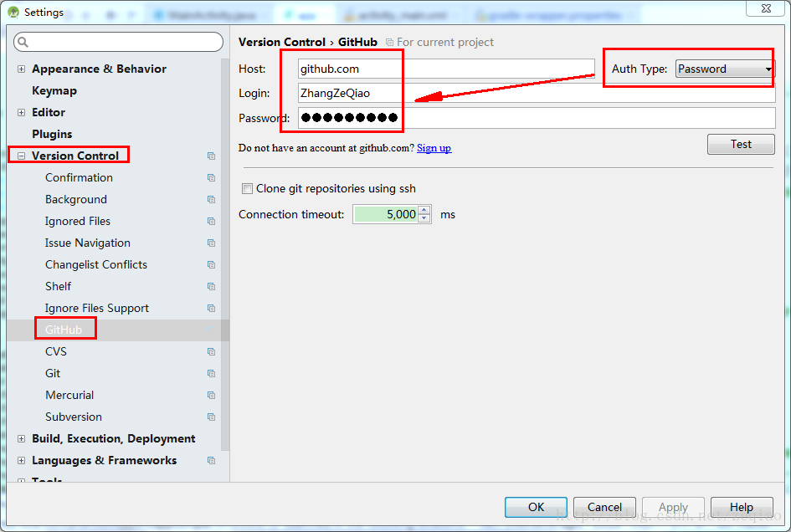Open the Auth Type dropdown
This screenshot has height=532, width=791.
(x=724, y=69)
